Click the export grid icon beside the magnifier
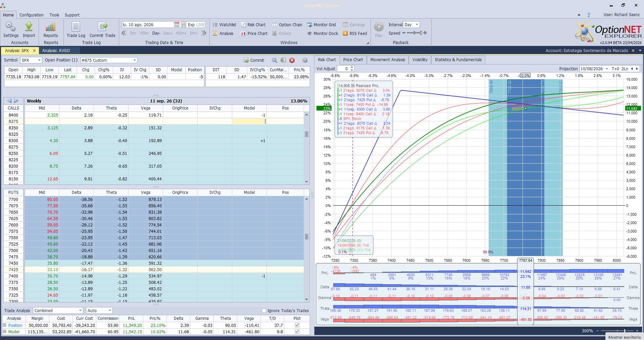 [283, 60]
